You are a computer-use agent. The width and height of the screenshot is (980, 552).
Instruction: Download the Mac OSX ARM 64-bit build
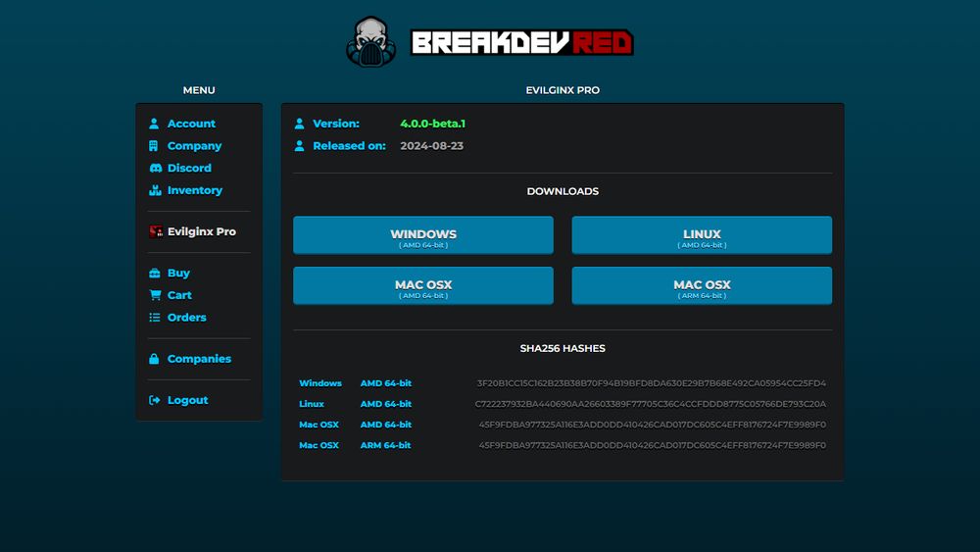click(702, 285)
